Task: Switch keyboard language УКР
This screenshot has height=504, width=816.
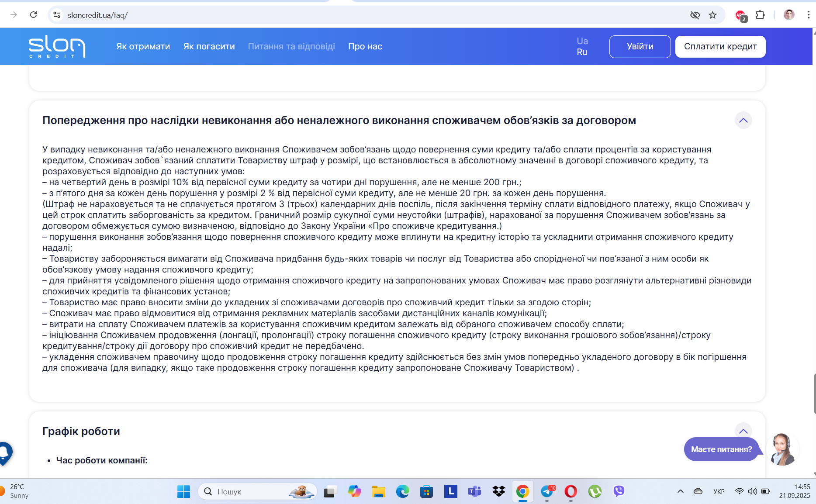Action: click(x=719, y=491)
